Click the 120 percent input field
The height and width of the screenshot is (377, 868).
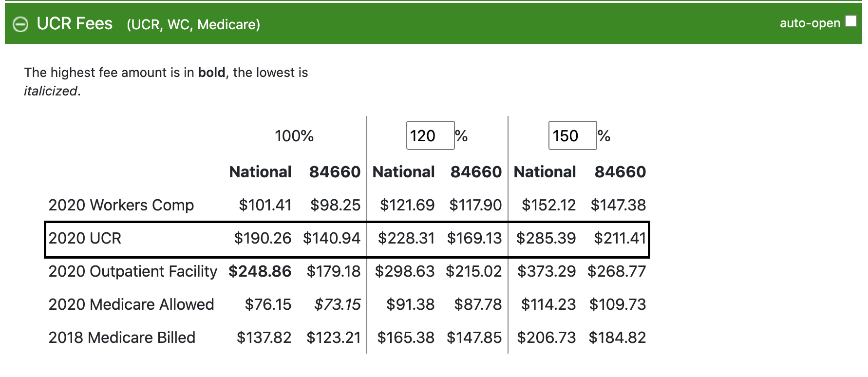[430, 135]
